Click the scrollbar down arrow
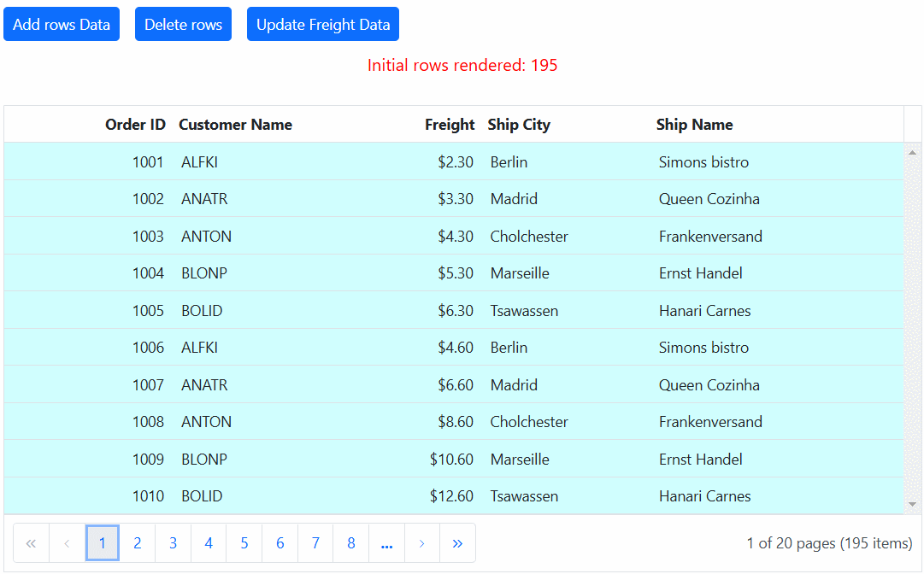Image resolution: width=924 pixels, height=574 pixels. (912, 505)
